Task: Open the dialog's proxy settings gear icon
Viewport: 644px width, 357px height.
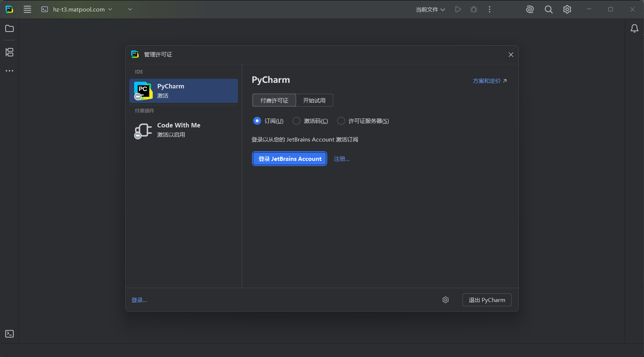Action: click(x=446, y=300)
